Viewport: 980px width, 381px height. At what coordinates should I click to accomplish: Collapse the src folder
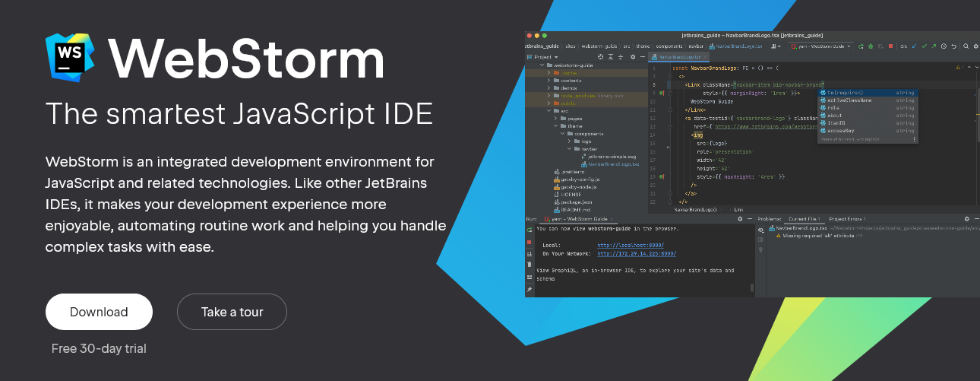point(548,111)
